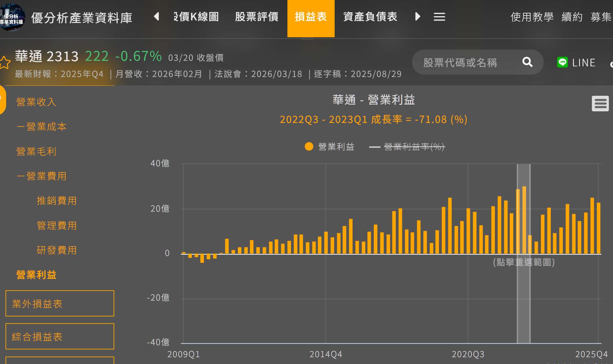Image resolution: width=613 pixels, height=364 pixels.
Task: Click the 續約 link
Action: click(x=572, y=17)
